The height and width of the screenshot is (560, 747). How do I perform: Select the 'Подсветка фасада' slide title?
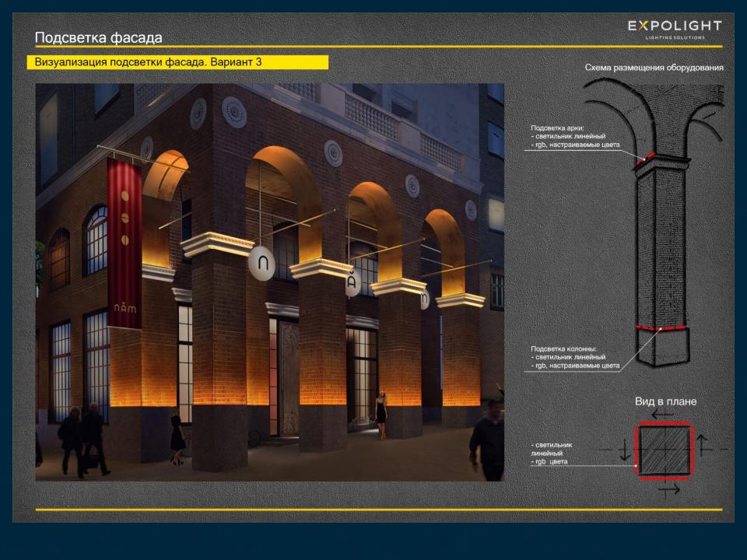tap(98, 37)
